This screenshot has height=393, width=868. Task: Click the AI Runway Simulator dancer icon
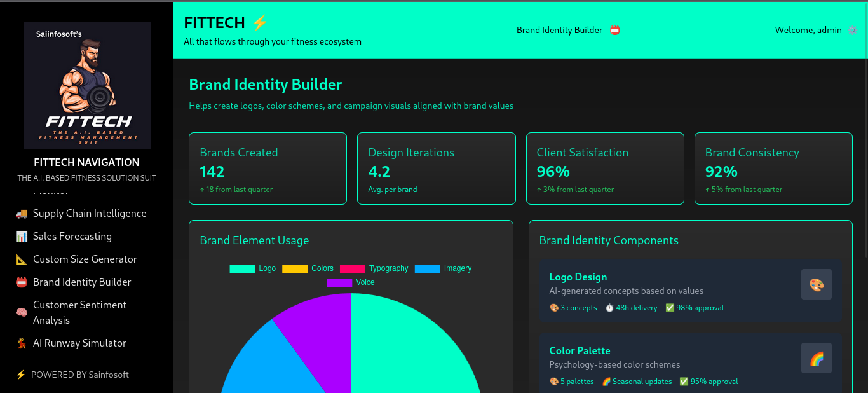click(22, 343)
